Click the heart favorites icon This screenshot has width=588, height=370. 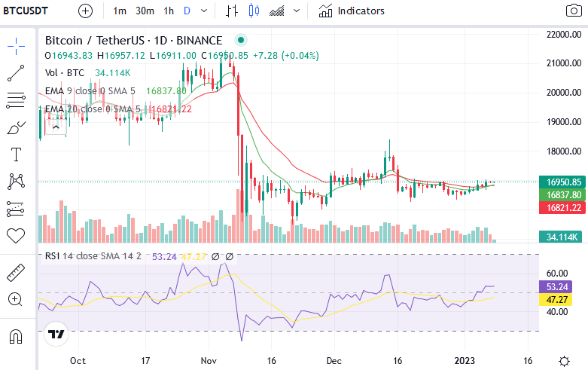point(16,236)
